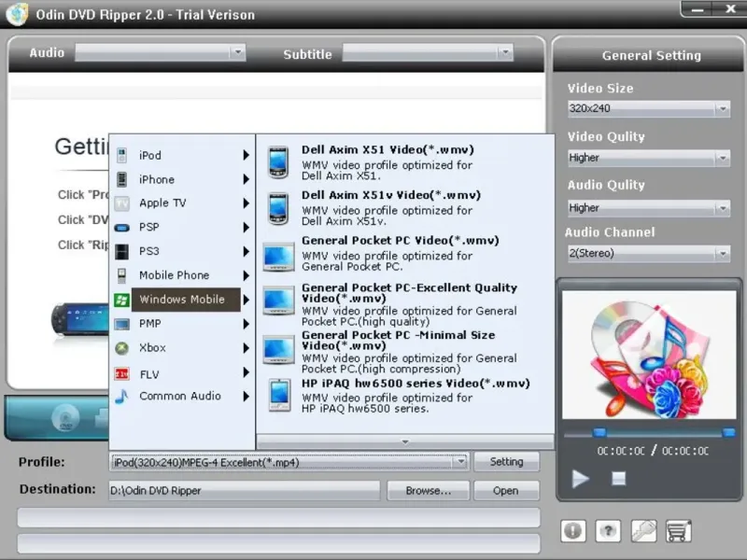
Task: Click the Mobile Phone icon in menu
Action: click(122, 275)
